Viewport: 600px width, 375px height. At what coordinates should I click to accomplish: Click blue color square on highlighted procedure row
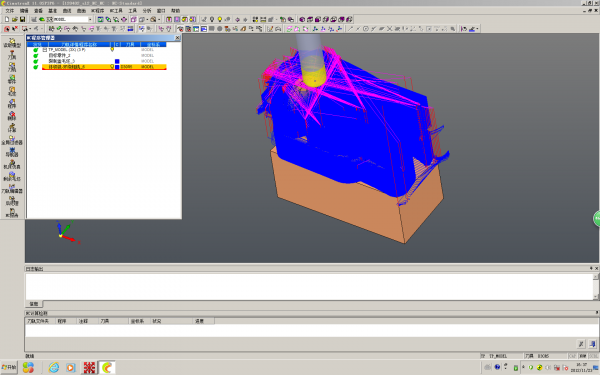click(117, 67)
